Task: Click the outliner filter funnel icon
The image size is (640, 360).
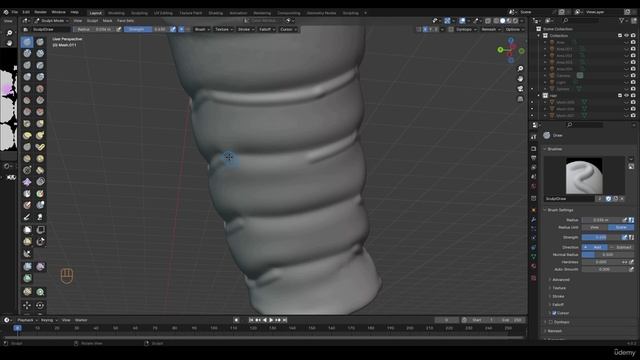Action: pyautogui.click(x=622, y=20)
